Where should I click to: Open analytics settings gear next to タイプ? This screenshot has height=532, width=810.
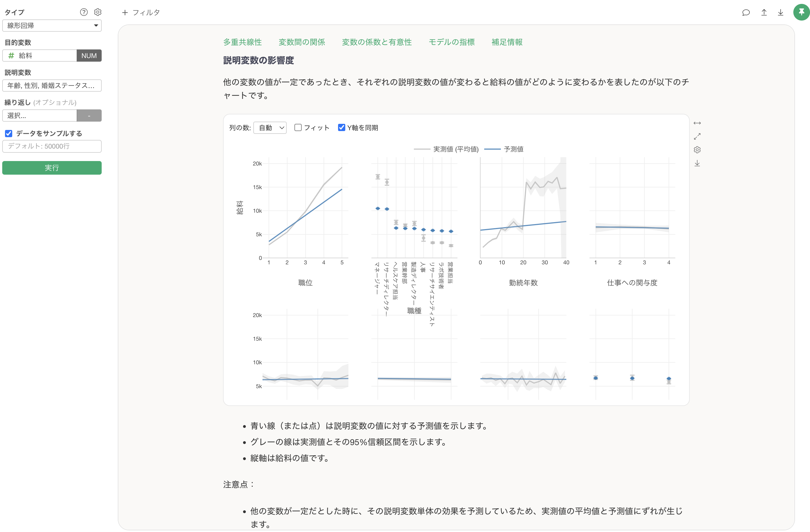tap(98, 12)
